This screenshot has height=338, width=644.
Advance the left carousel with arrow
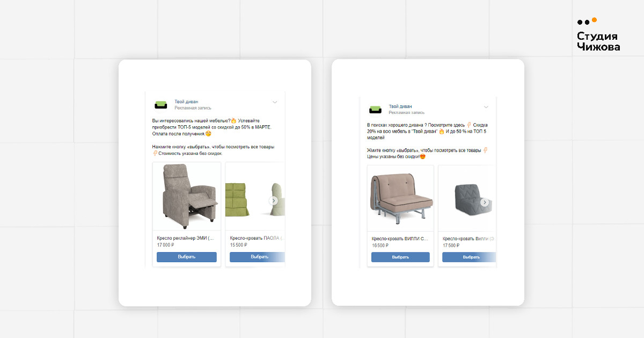pyautogui.click(x=274, y=200)
